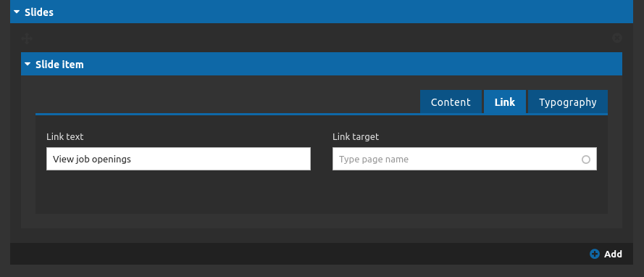Click the circle icon inside Link target field
The height and width of the screenshot is (277, 644).
pyautogui.click(x=586, y=160)
